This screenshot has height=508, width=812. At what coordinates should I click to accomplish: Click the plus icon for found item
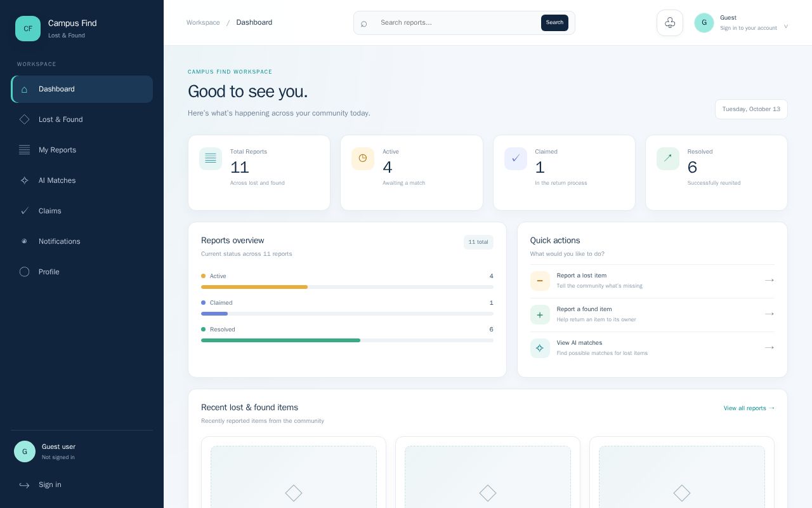540,314
